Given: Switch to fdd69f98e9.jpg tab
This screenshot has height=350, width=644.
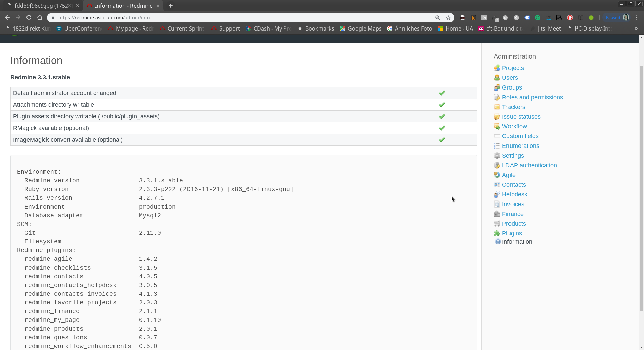Looking at the screenshot, I should click(43, 6).
